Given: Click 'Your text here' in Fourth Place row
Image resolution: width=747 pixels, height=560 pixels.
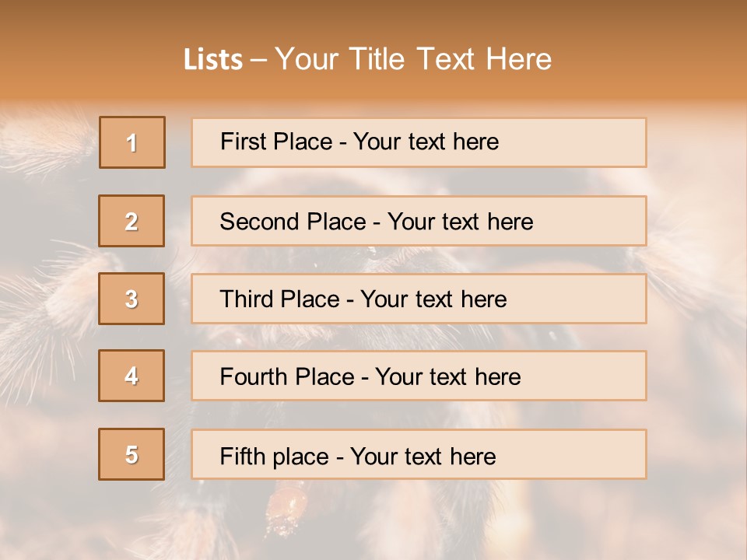Looking at the screenshot, I should (447, 377).
